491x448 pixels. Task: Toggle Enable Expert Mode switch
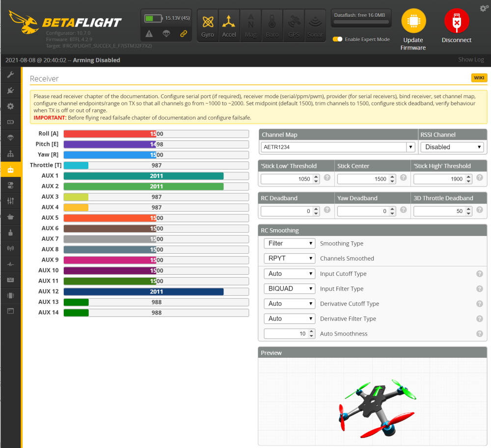pos(337,39)
